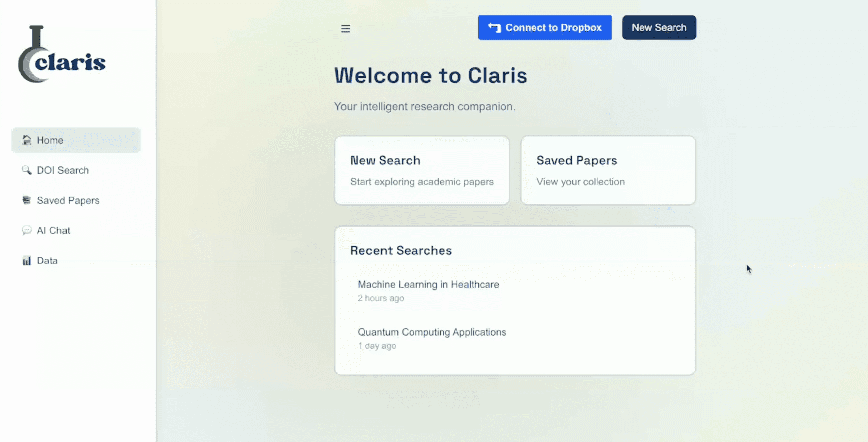The width and height of the screenshot is (868, 442).
Task: Open AI Chat in the sidebar
Action: point(76,230)
